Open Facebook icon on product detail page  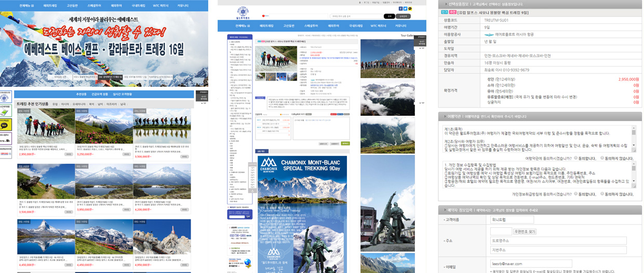coord(400,9)
